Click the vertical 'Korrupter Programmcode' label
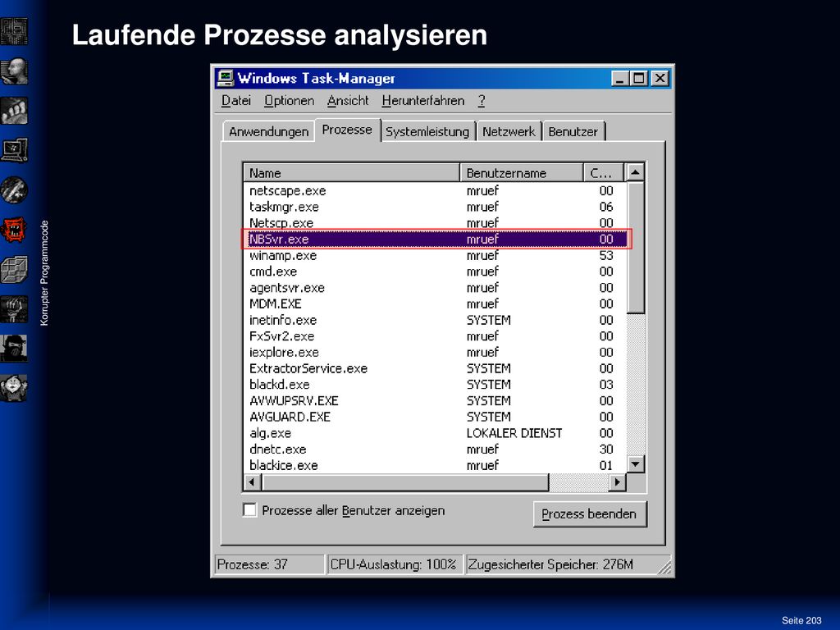The image size is (840, 630). tap(44, 272)
